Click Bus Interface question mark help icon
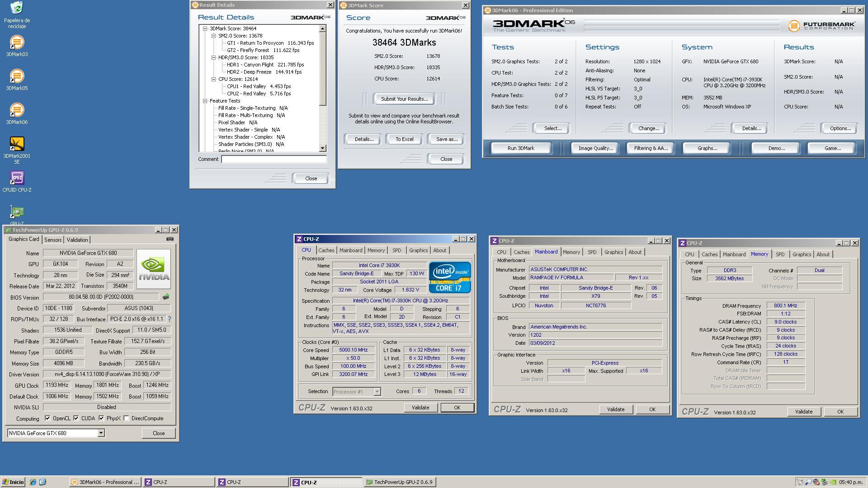 [x=169, y=319]
